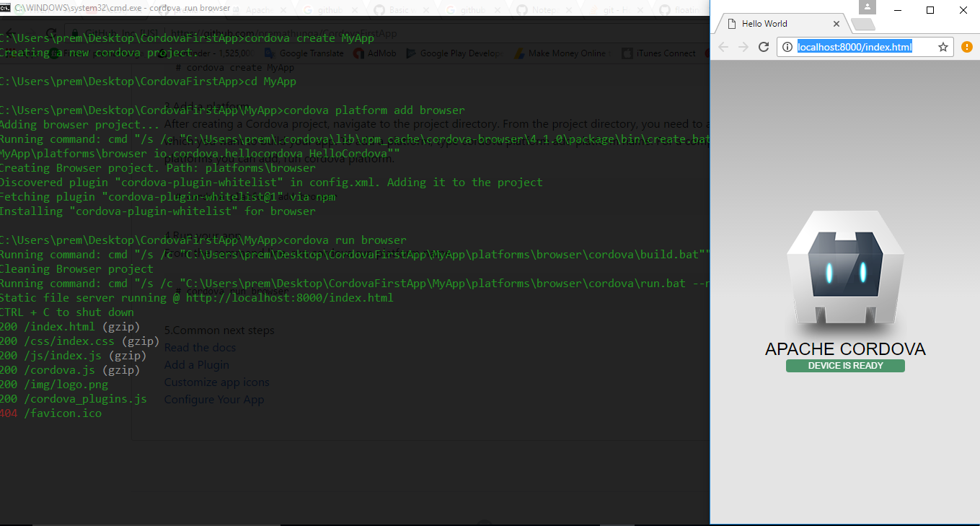Image resolution: width=980 pixels, height=526 pixels.
Task: Click '200 /css/index.css (gzip)' log line
Action: tap(79, 341)
